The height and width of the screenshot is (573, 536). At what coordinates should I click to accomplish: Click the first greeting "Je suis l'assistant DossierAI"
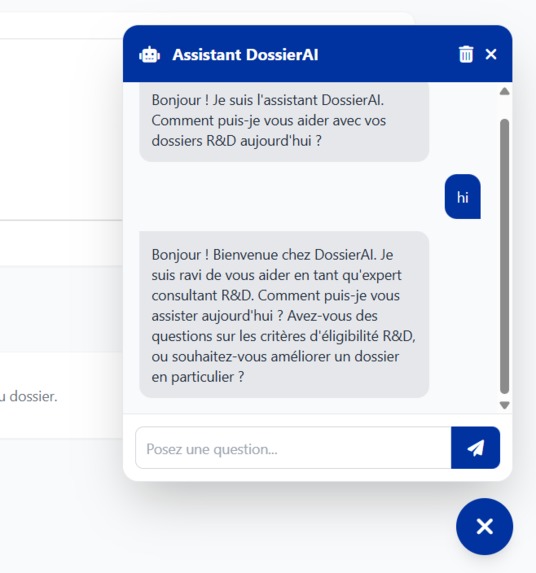coord(284,121)
